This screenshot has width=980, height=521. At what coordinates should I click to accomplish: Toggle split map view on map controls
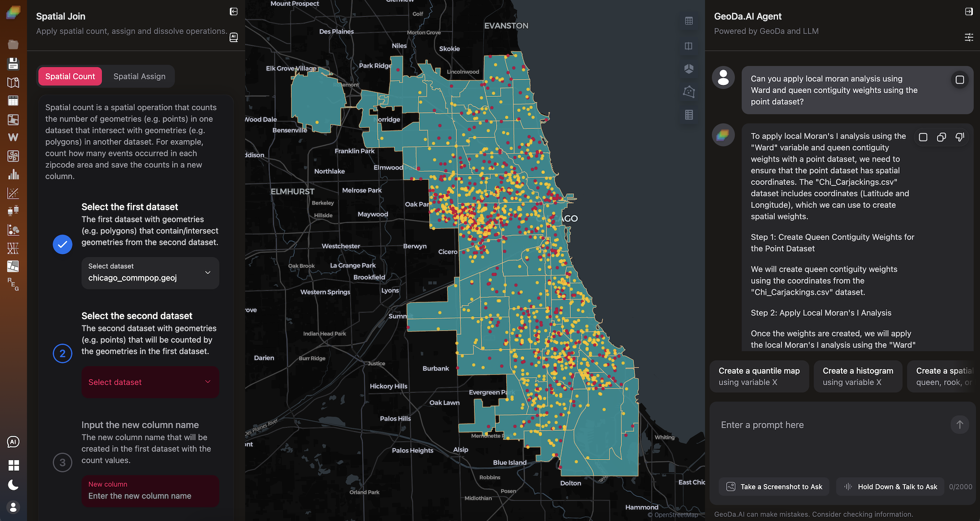[689, 46]
